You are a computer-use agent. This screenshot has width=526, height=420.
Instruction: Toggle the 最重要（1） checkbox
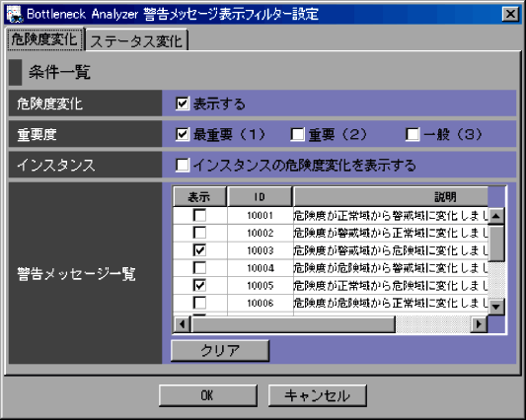(x=183, y=134)
